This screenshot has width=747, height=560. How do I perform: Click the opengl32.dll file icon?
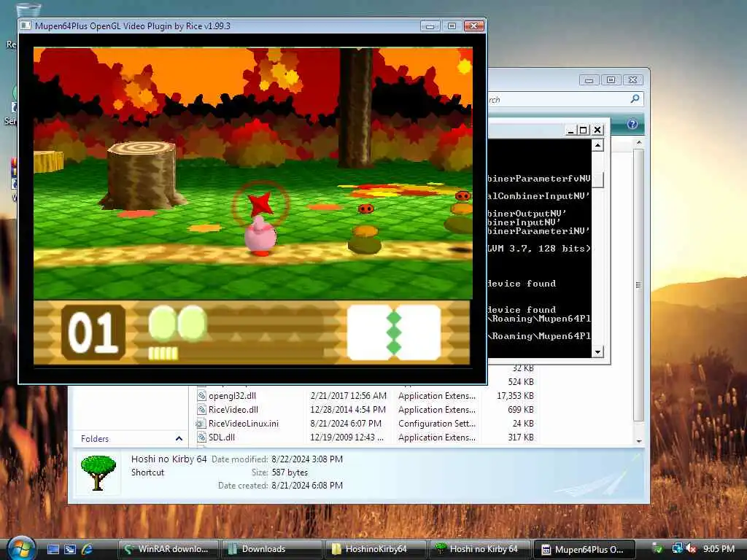coord(201,396)
